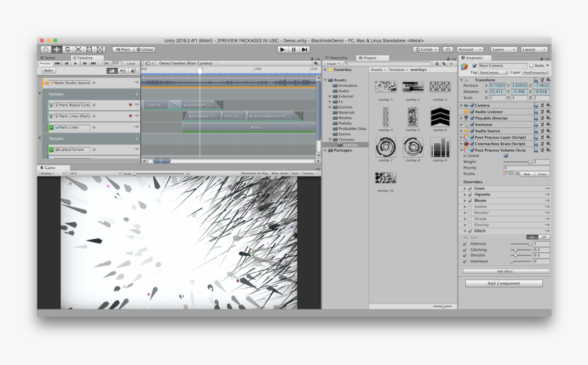The width and height of the screenshot is (588, 365).
Task: Collapse the Textures folder in Project
Action: point(330,139)
